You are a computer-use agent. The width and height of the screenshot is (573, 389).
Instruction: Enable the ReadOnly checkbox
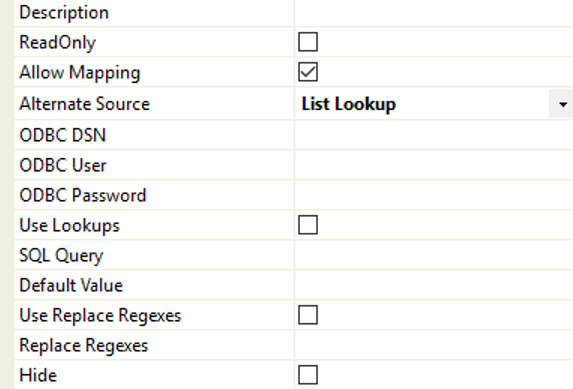click(308, 42)
